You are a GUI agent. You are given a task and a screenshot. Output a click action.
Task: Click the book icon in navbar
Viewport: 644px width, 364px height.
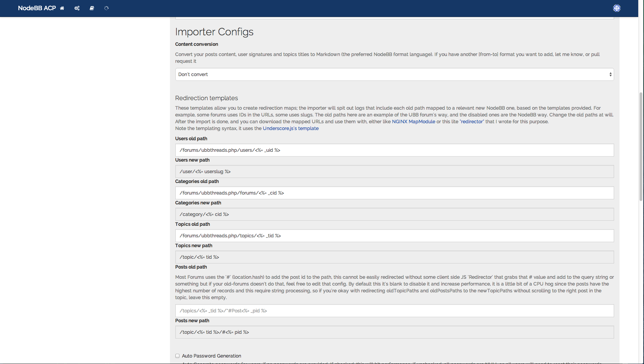click(92, 8)
